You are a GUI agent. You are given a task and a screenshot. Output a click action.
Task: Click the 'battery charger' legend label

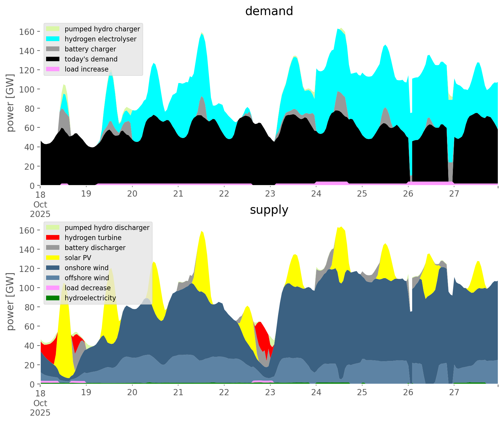point(90,49)
